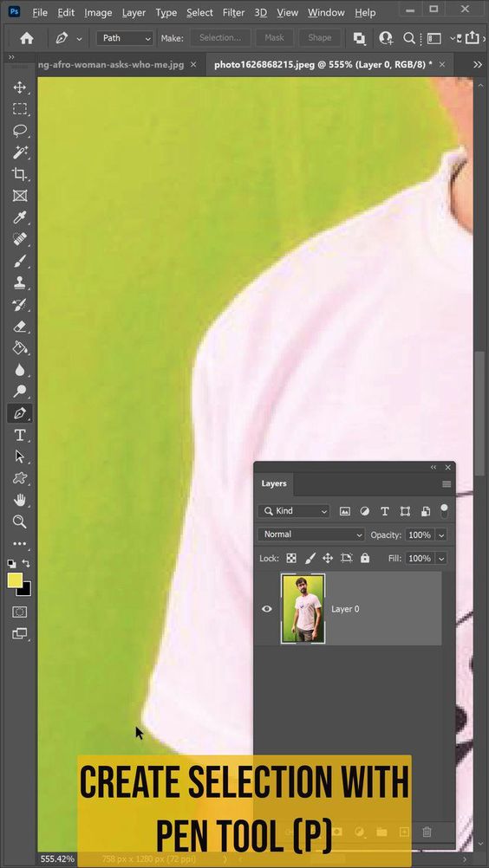The image size is (489, 868).
Task: Select the Spot Healing Brush tool
Action: coord(20,239)
